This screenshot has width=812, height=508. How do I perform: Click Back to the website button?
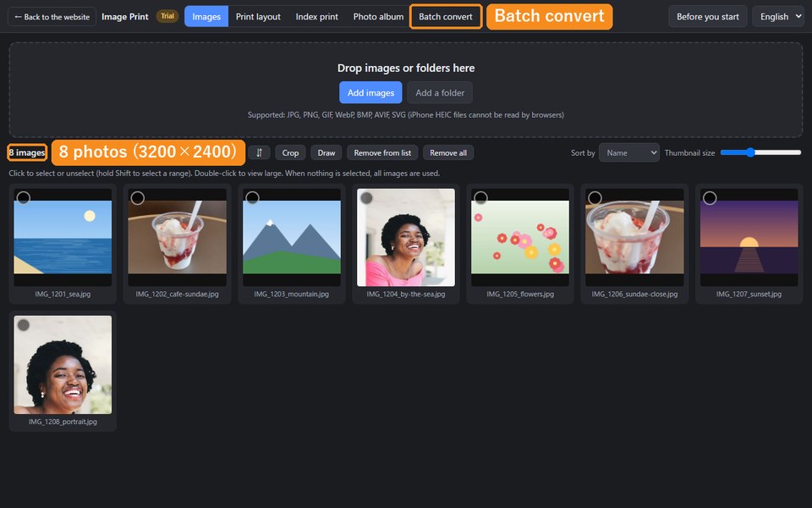(52, 17)
